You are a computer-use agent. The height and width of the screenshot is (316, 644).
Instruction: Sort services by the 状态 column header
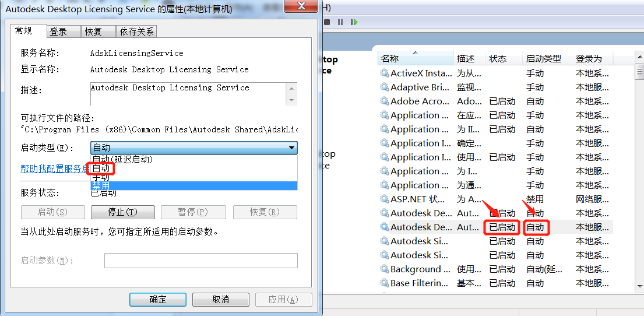[504, 59]
